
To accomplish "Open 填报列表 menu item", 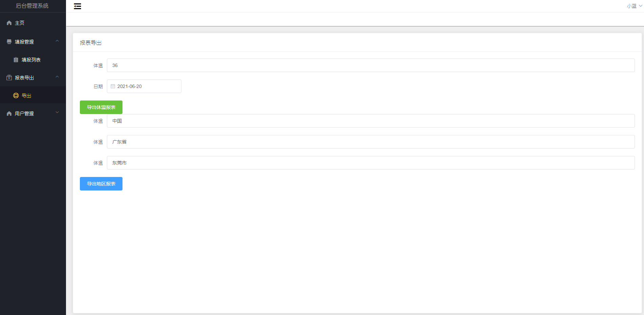I will click(x=31, y=60).
